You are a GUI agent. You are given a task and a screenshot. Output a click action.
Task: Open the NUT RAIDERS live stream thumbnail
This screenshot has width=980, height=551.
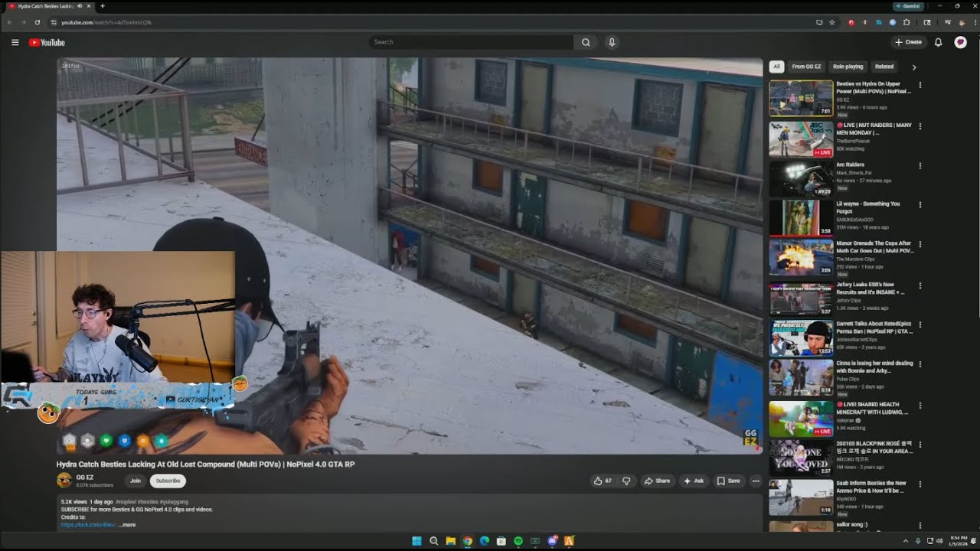click(x=801, y=139)
